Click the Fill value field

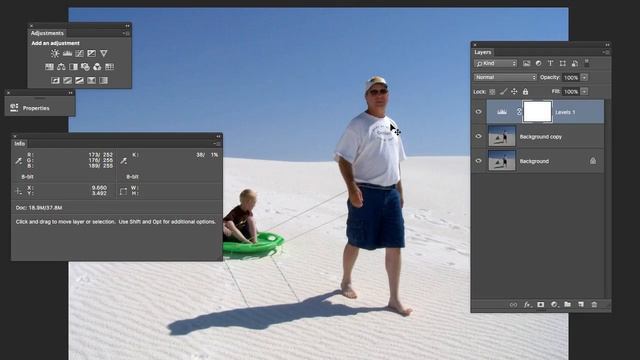point(571,91)
